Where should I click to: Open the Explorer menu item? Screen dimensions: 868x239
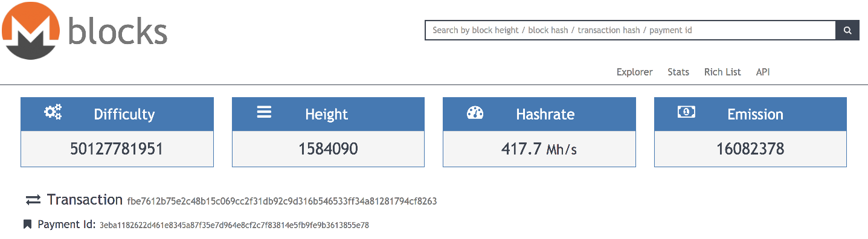(x=634, y=72)
